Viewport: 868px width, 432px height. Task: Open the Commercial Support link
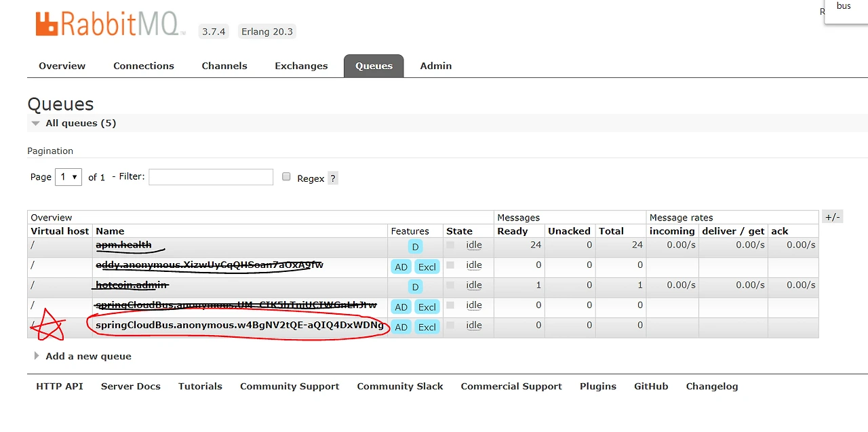511,387
